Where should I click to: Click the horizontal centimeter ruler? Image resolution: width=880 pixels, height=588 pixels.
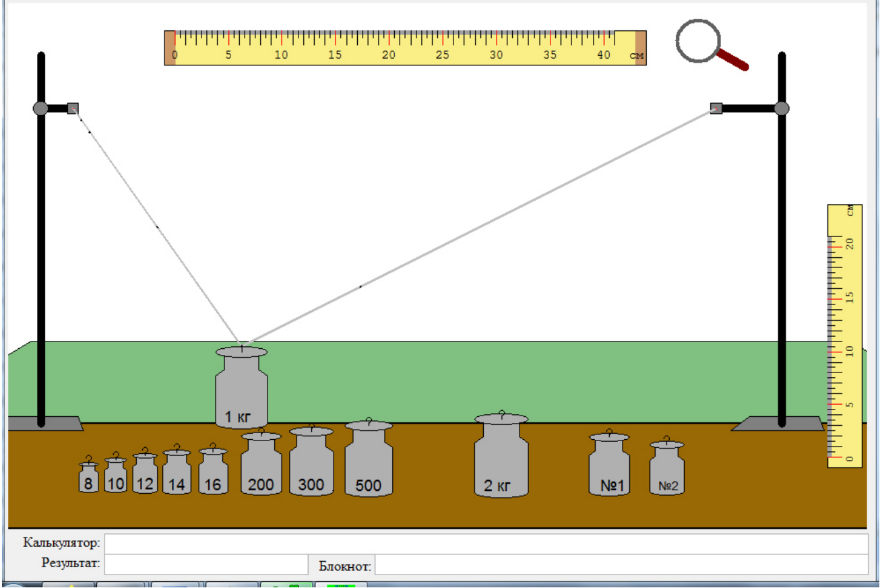[x=405, y=48]
